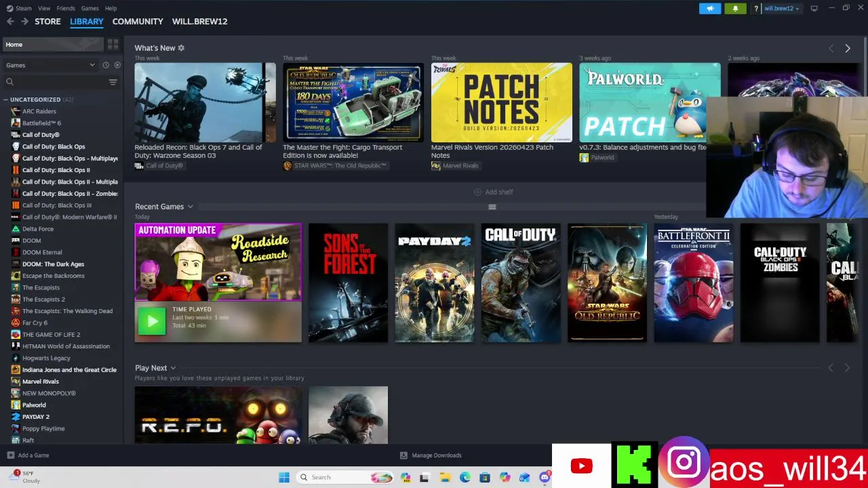Play Roadside Research with green play button

[152, 321]
